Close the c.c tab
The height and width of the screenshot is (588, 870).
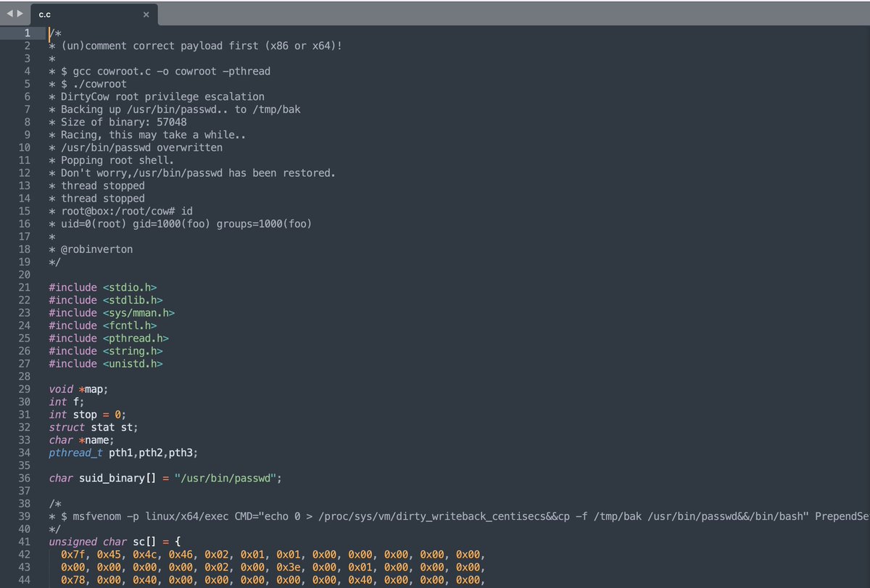point(146,15)
